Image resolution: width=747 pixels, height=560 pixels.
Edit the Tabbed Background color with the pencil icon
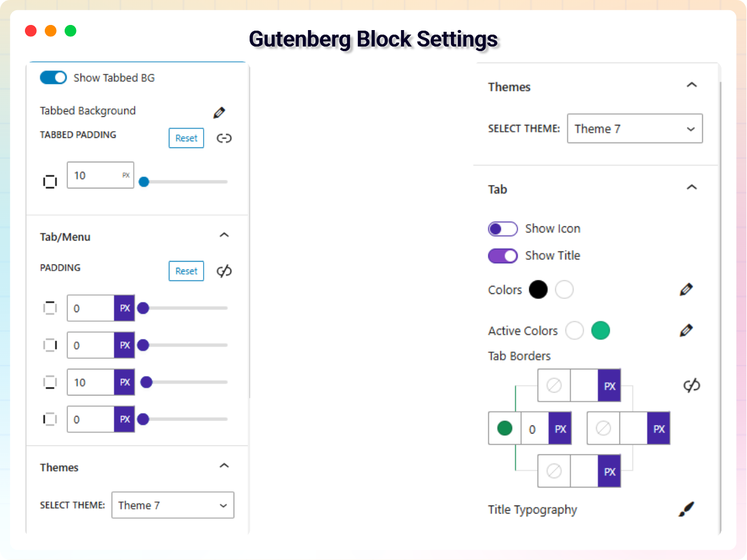click(x=219, y=112)
